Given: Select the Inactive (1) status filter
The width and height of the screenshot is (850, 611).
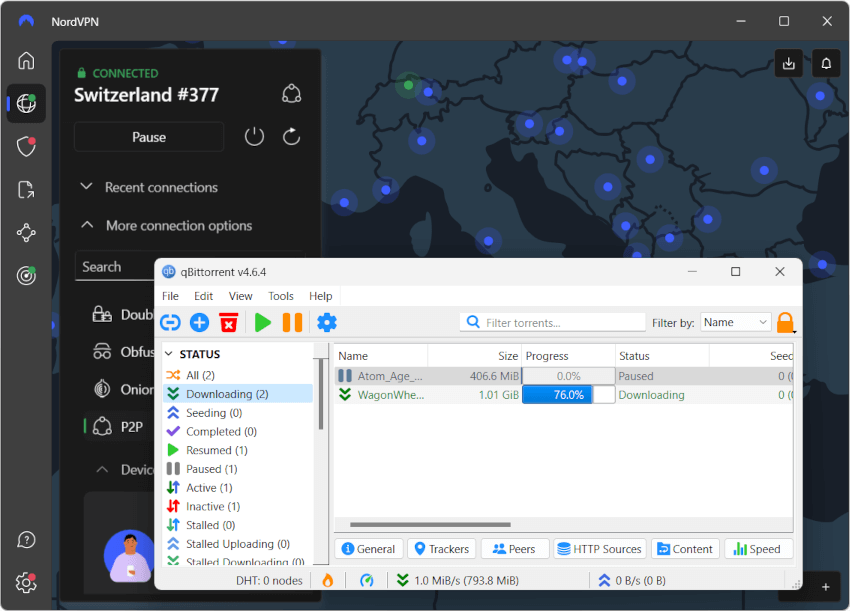Looking at the screenshot, I should (x=238, y=506).
